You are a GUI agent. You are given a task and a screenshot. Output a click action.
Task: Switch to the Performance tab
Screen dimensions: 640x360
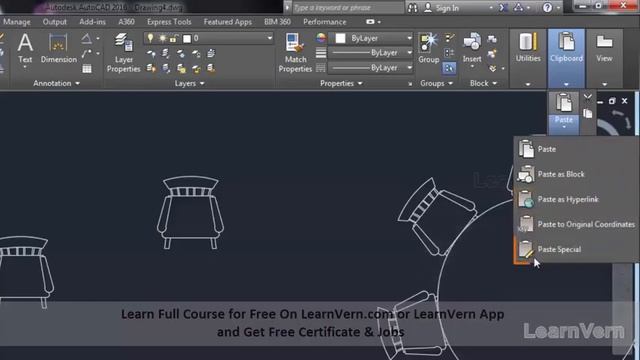pos(324,22)
